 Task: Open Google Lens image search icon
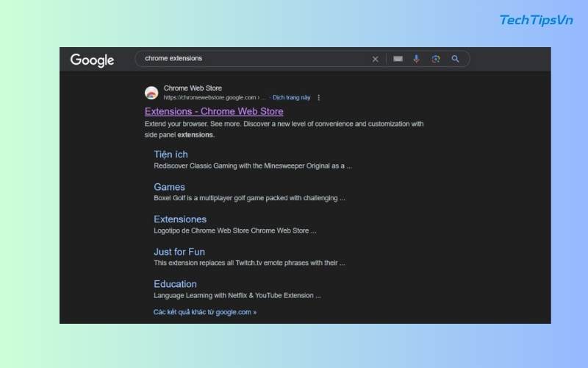pos(435,59)
